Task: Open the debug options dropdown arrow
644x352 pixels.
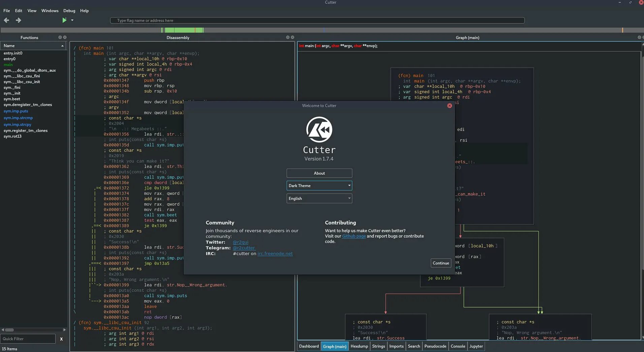Action: [72, 20]
